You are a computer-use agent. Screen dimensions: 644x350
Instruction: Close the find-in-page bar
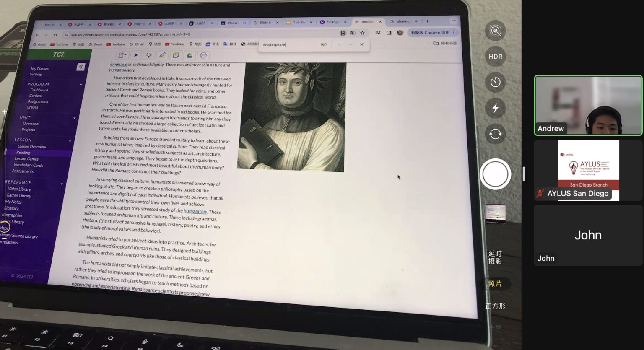click(x=361, y=44)
